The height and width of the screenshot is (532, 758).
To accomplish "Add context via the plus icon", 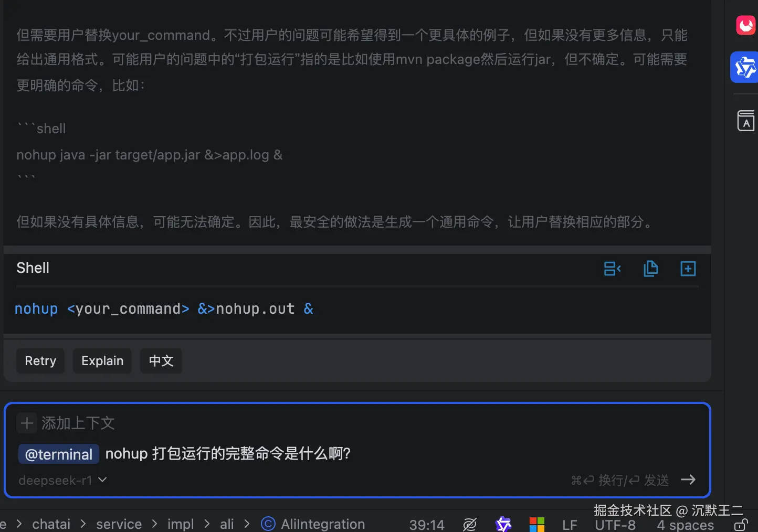I will coord(27,423).
